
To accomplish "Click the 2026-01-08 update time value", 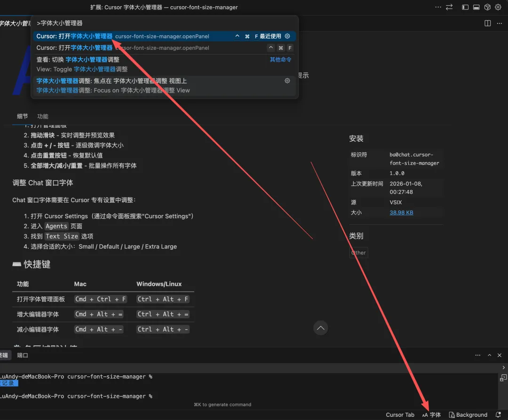I will tap(405, 188).
